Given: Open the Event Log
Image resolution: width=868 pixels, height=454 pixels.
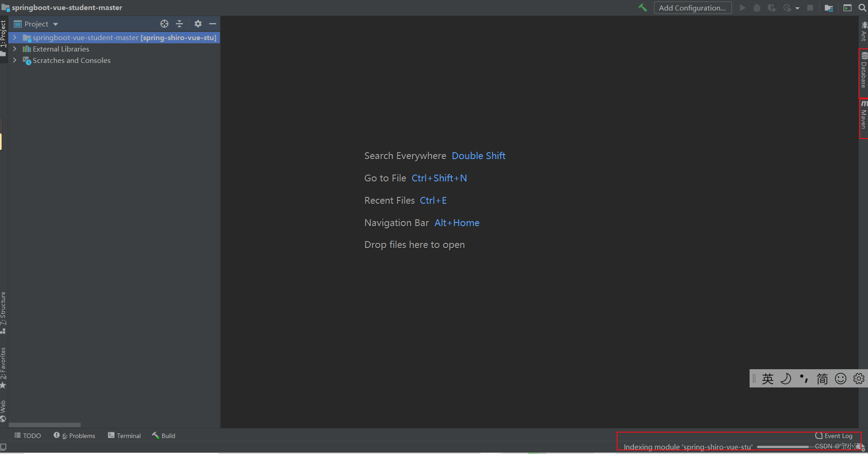Looking at the screenshot, I should click(x=834, y=436).
